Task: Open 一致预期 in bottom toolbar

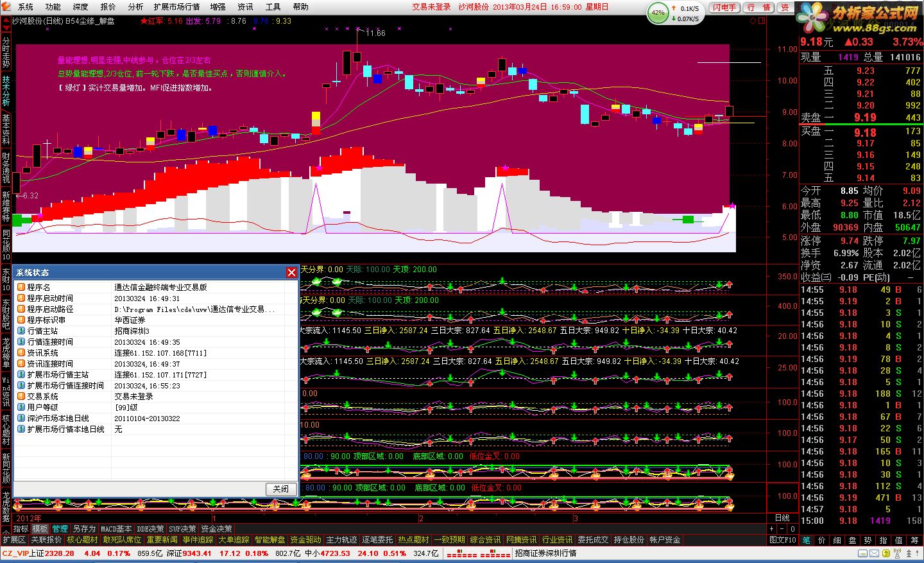Action: (449, 540)
